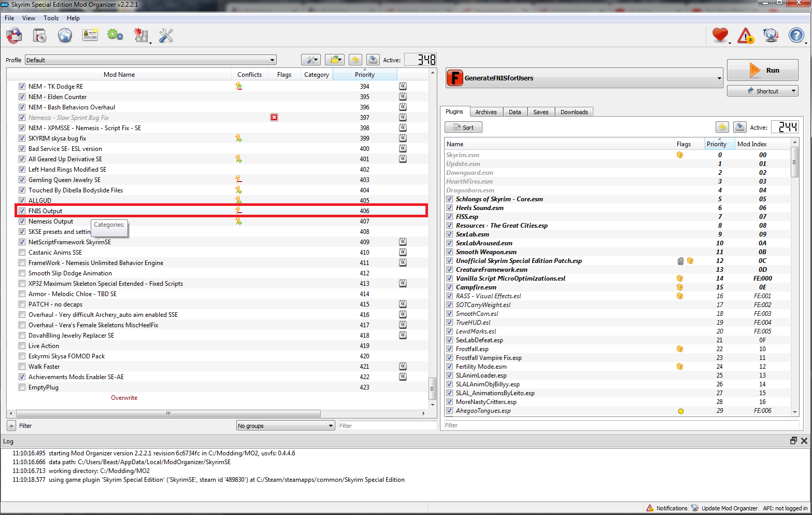Image resolution: width=812 pixels, height=515 pixels.
Task: Click the Install Mod from archive icon
Action: (40, 36)
